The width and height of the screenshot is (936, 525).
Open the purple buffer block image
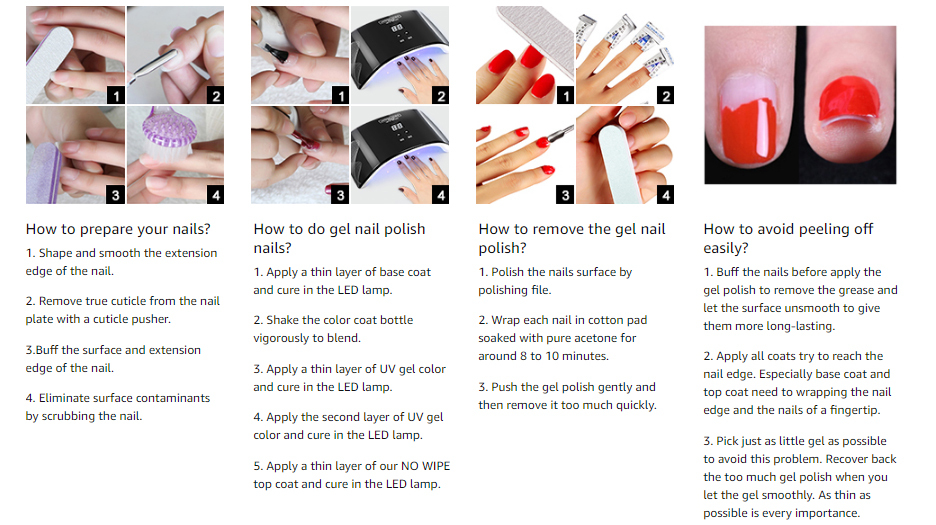click(x=75, y=155)
